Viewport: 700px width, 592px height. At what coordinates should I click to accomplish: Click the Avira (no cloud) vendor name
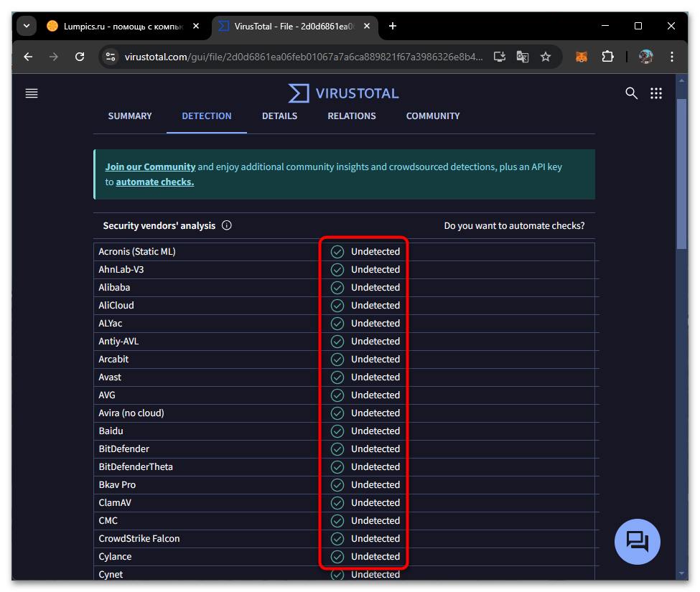(x=131, y=413)
